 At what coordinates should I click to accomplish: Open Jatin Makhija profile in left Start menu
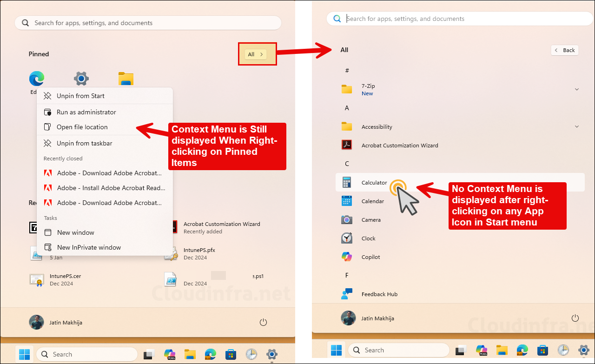(x=56, y=322)
